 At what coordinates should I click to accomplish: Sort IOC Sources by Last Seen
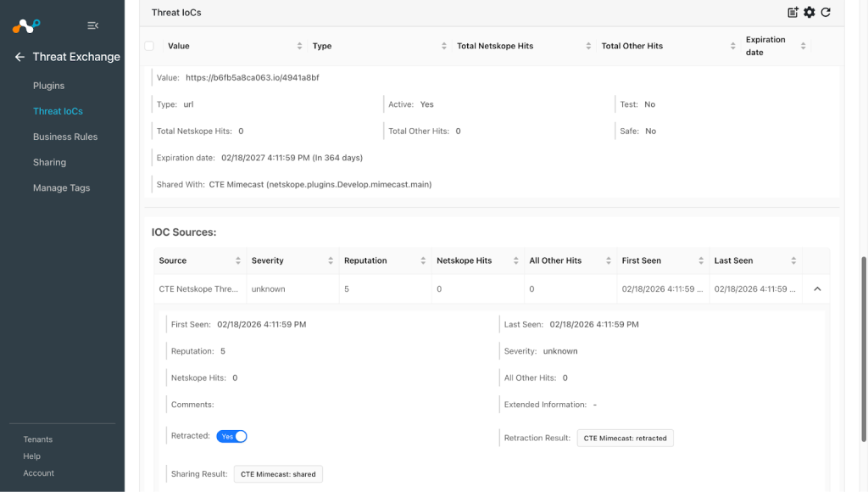pos(793,260)
